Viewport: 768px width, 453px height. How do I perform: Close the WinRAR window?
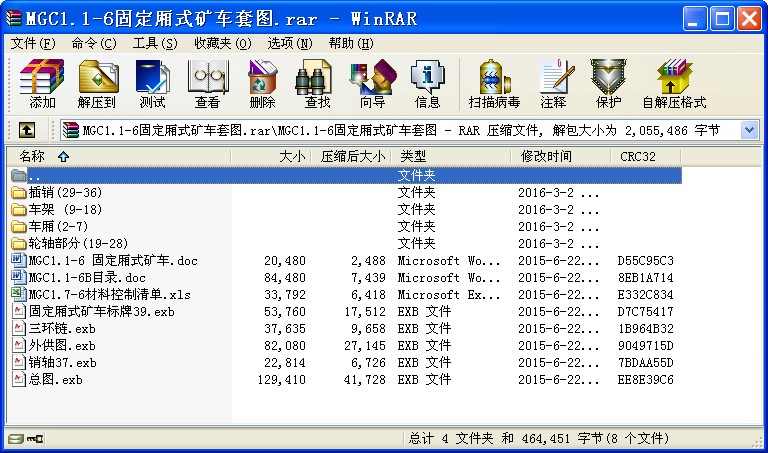pos(749,19)
